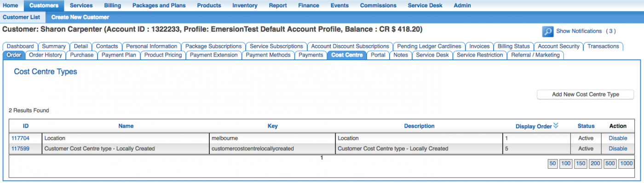Sort table by Status column header
This screenshot has height=183, width=644.
coord(586,126)
